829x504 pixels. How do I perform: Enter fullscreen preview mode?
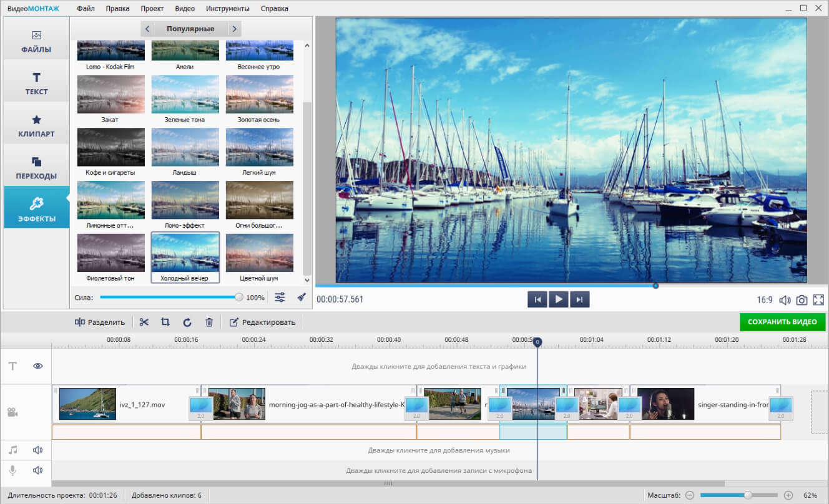(818, 300)
